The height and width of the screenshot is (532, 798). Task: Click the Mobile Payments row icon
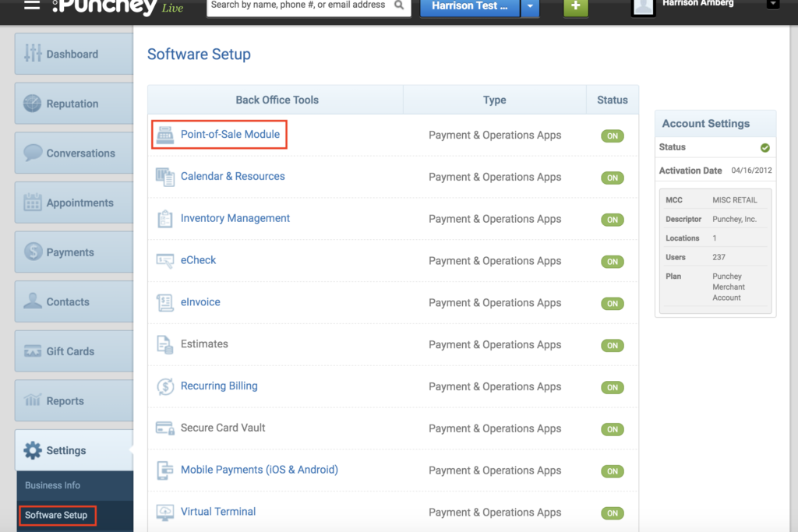coord(165,470)
